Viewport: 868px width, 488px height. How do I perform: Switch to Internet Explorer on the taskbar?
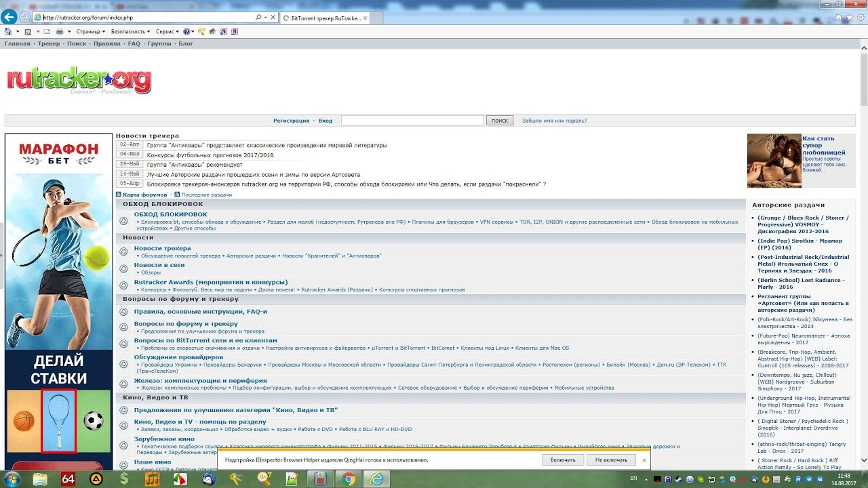[375, 479]
